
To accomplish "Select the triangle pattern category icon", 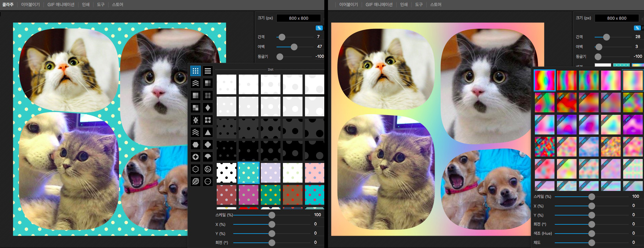I will [208, 132].
